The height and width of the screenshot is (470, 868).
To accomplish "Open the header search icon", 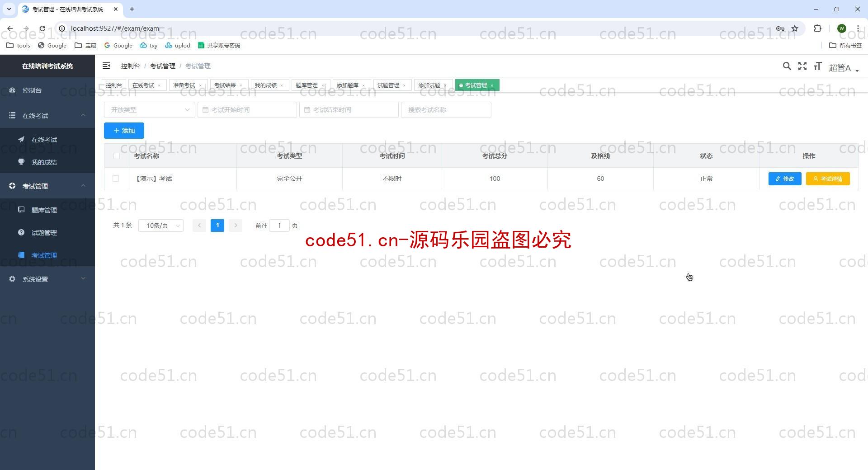I will tap(787, 66).
